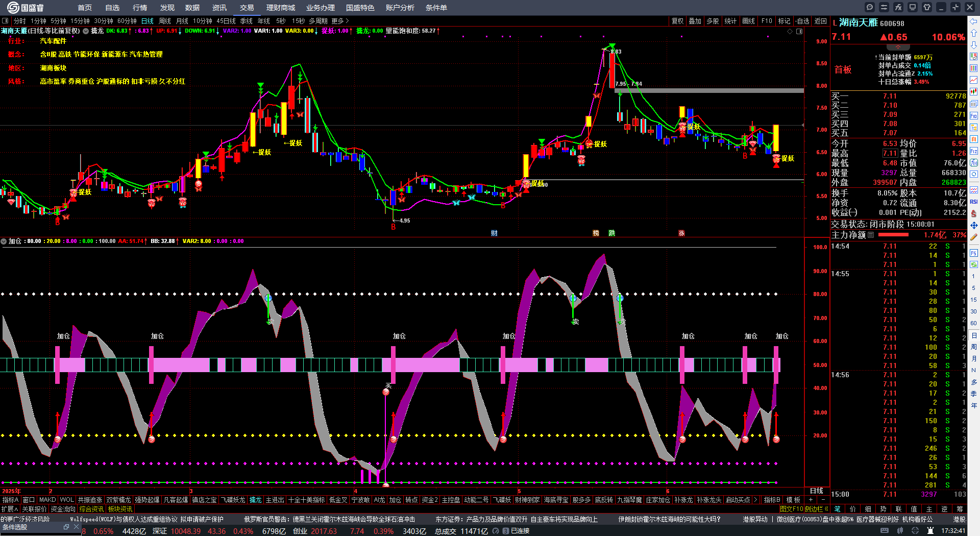
Task: Click the orange document sidebar icon
Action: [974, 139]
